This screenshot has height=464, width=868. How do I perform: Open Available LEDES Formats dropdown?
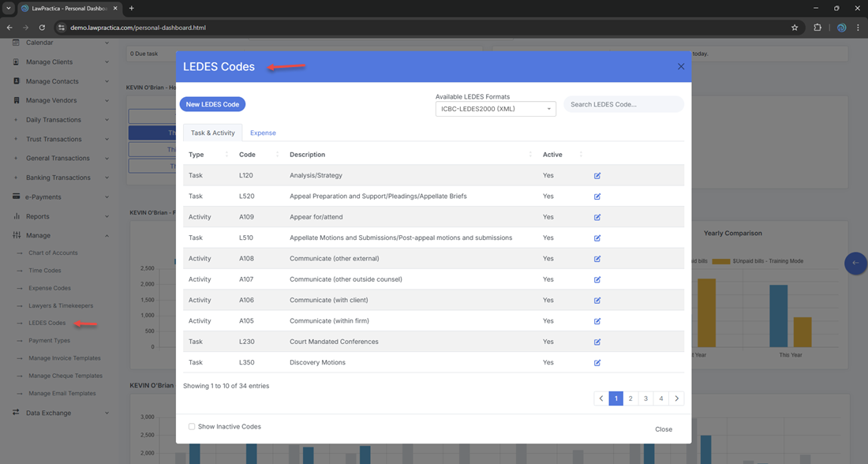[496, 109]
